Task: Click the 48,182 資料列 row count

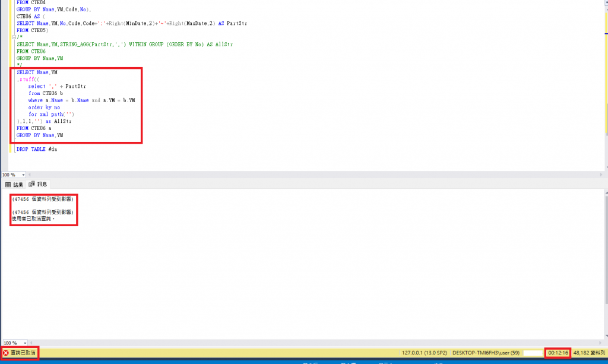Action: pyautogui.click(x=589, y=353)
